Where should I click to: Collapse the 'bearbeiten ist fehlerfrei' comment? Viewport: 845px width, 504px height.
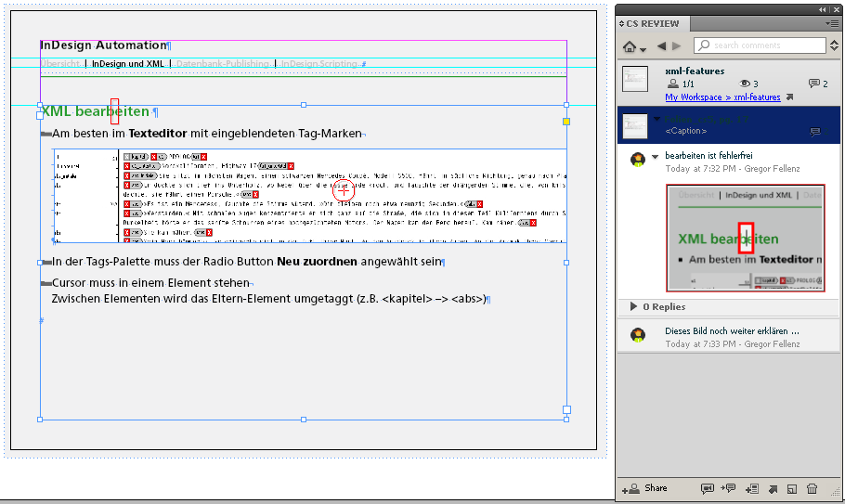pos(656,157)
